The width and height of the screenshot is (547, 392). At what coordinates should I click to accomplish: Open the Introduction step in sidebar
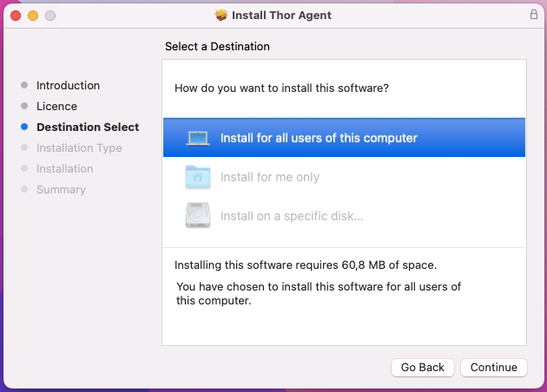coord(68,86)
